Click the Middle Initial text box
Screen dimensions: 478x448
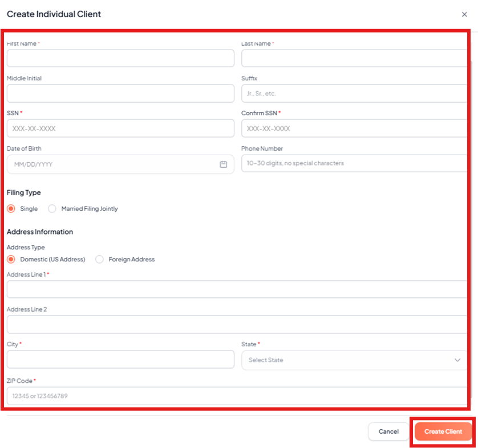click(120, 93)
